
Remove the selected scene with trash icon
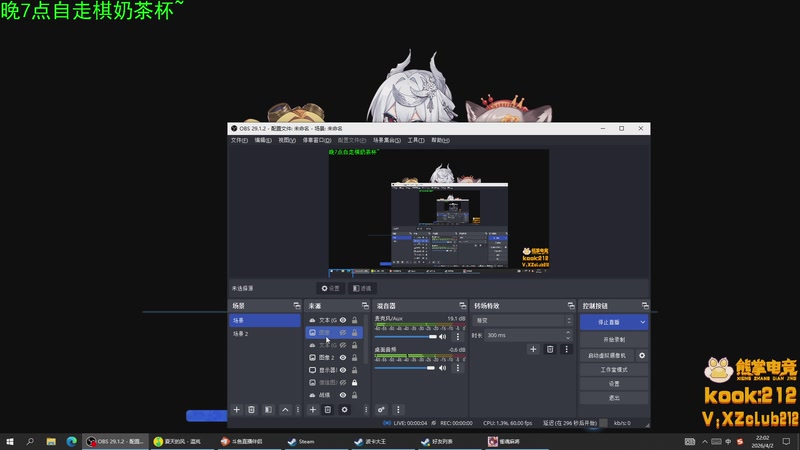coord(252,410)
